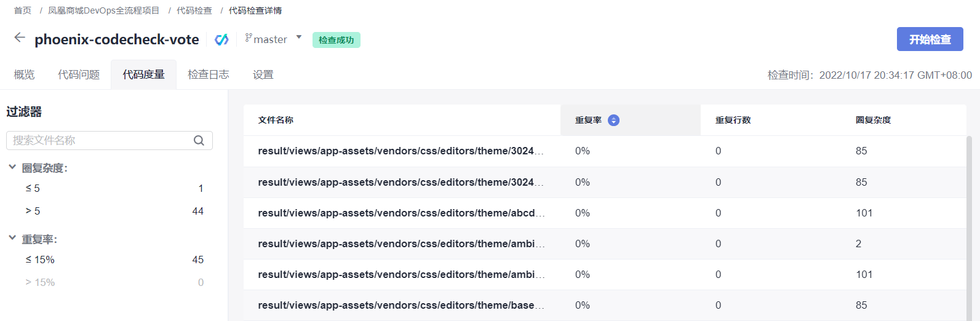980x321 pixels.
Task: Open the 代码问题 tab
Action: click(79, 74)
